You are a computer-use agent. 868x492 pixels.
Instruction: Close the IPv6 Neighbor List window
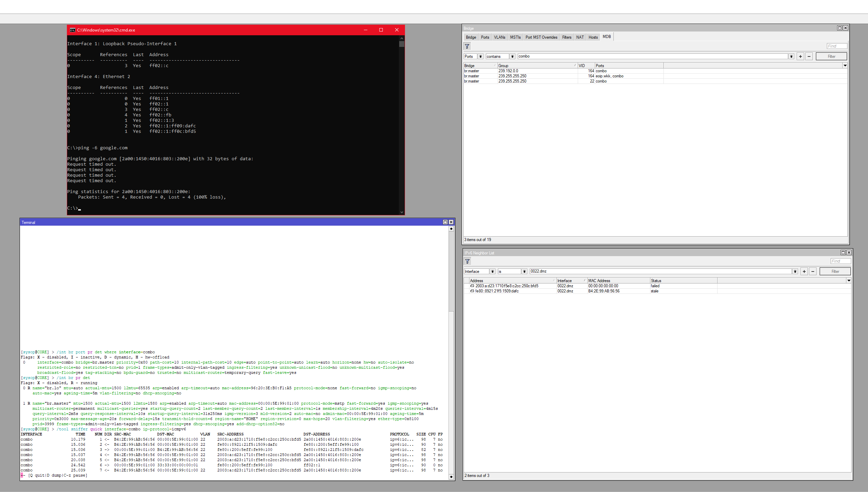coord(849,253)
